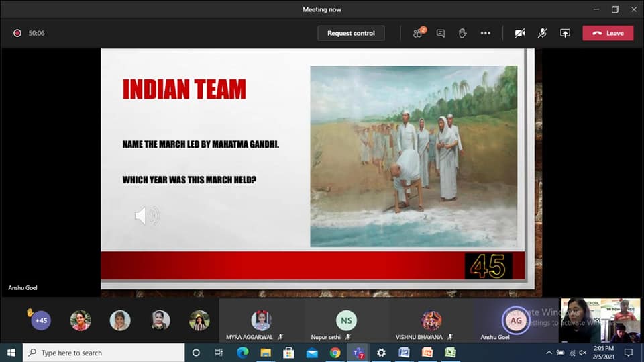Select Anshu Goel AG avatar
644x362 pixels.
click(x=516, y=320)
